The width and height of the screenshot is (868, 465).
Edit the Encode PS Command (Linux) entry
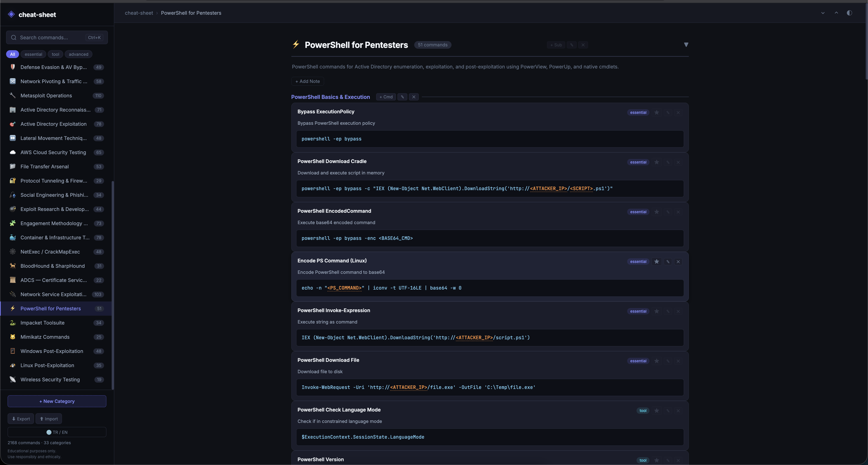(667, 262)
